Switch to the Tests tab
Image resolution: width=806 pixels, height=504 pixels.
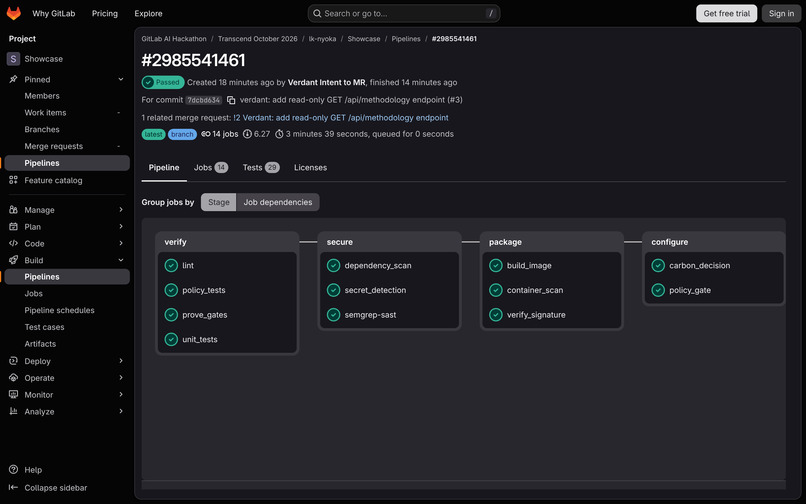coord(261,168)
